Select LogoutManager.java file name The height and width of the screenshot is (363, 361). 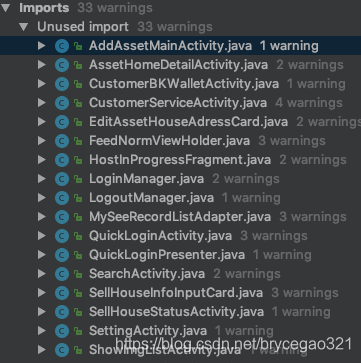point(151,198)
